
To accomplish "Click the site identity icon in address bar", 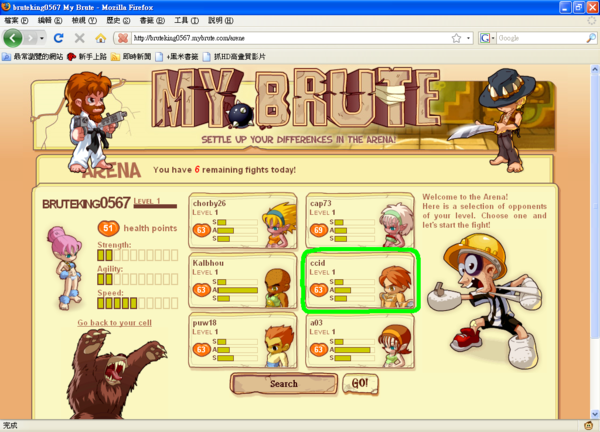I will tap(123, 38).
